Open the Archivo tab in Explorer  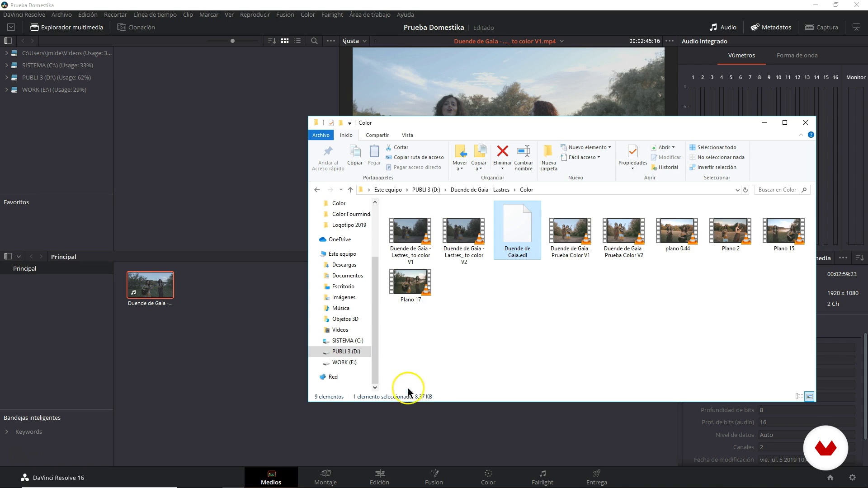pos(321,135)
